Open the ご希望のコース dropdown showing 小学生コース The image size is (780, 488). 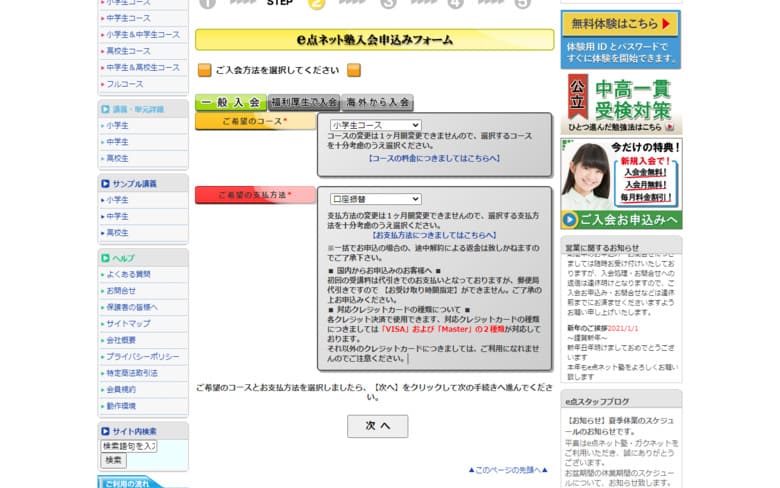pyautogui.click(x=376, y=125)
